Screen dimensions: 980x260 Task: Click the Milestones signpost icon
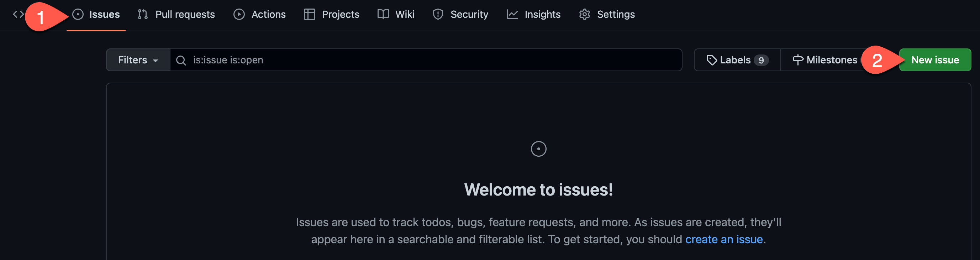[798, 60]
